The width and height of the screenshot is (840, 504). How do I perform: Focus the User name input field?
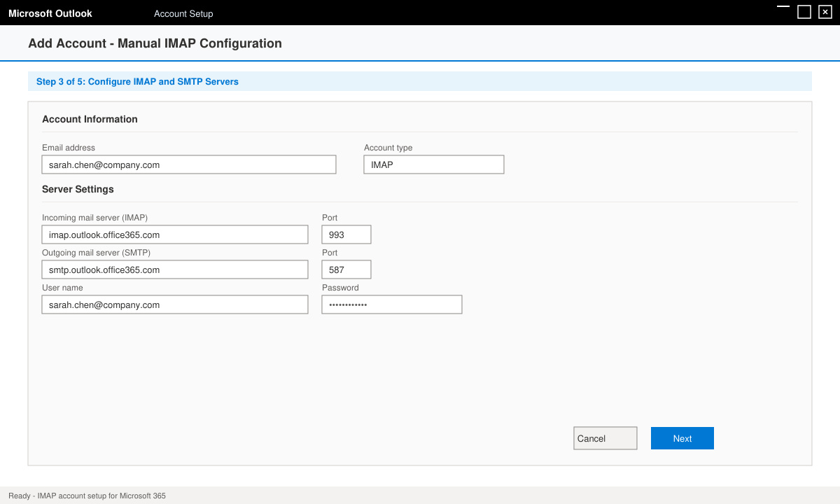pyautogui.click(x=175, y=304)
